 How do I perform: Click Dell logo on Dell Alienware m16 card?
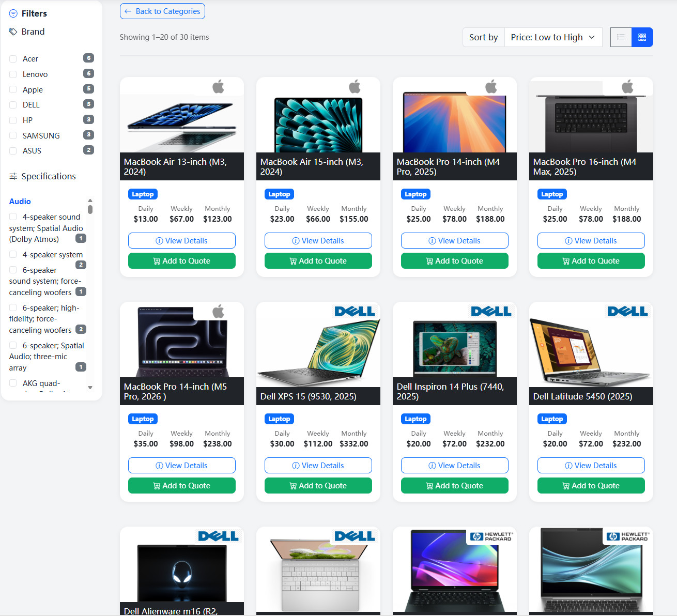click(219, 536)
